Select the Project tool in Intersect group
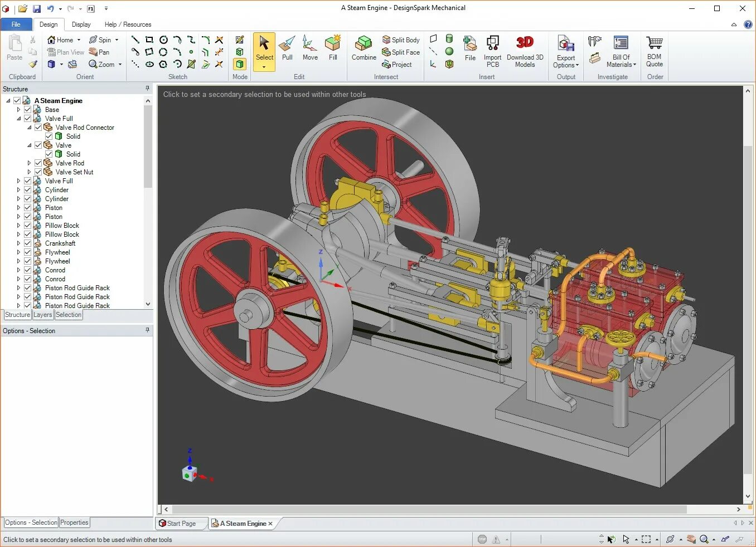 tap(398, 65)
